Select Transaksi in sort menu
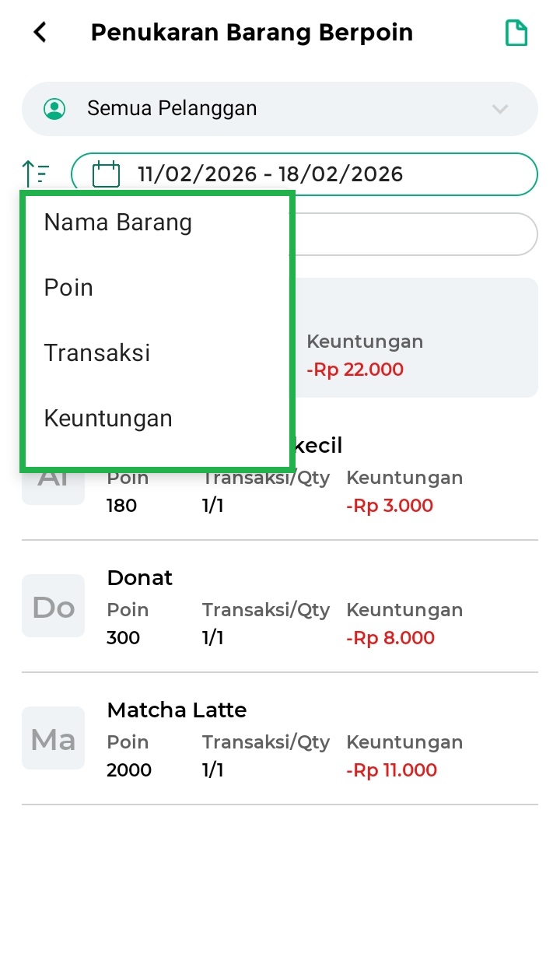The image size is (560, 964). (x=97, y=353)
